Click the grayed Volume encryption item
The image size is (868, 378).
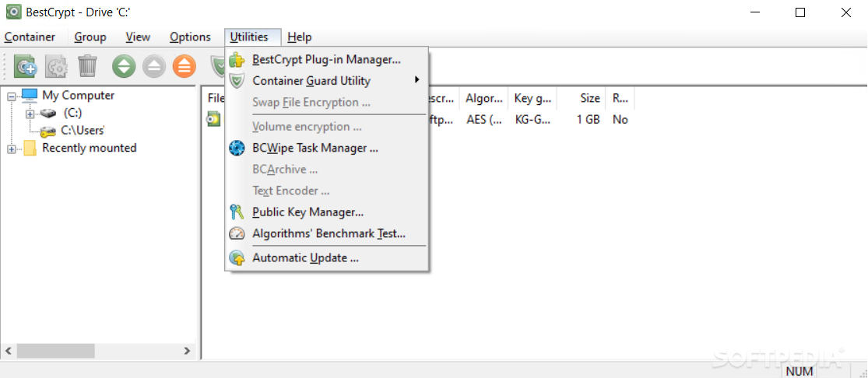click(x=327, y=127)
